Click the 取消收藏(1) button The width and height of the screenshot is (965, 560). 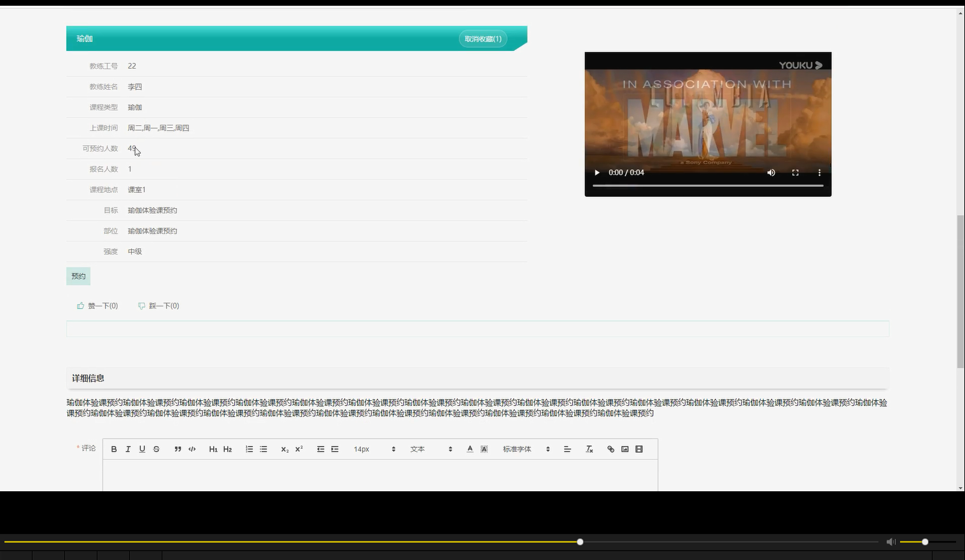(483, 39)
